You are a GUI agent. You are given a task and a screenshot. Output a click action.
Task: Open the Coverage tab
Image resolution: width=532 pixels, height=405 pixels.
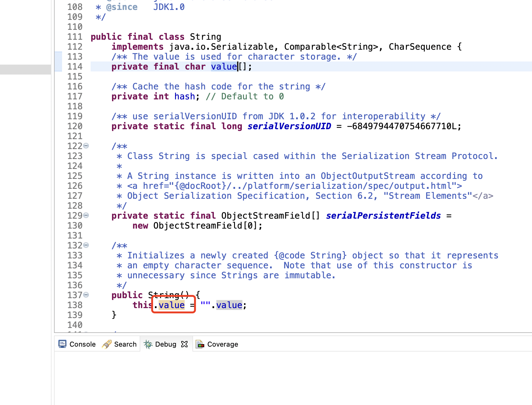[222, 344]
